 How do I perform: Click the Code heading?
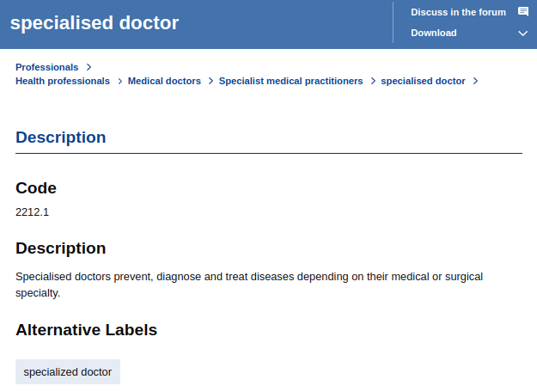point(36,188)
